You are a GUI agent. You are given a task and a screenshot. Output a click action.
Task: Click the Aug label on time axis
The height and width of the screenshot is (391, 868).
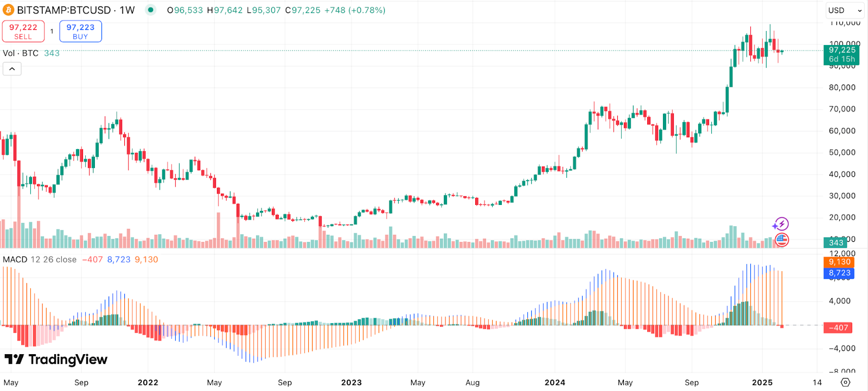(473, 382)
